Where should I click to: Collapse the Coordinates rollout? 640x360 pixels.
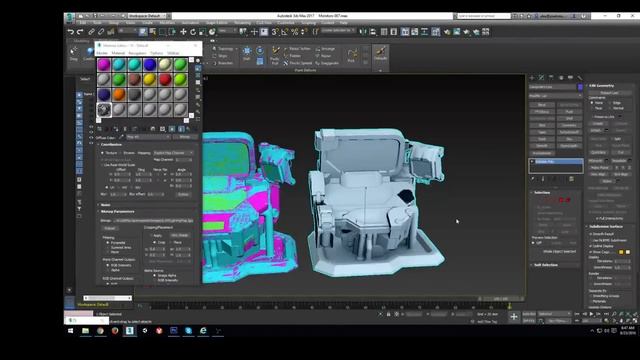coord(111,144)
